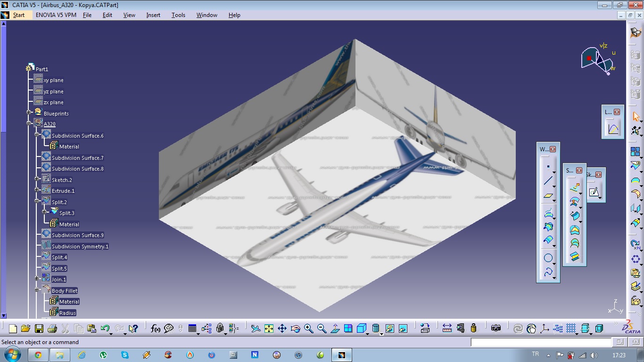The width and height of the screenshot is (644, 362).
Task: Open the Window menu
Action: pyautogui.click(x=207, y=15)
